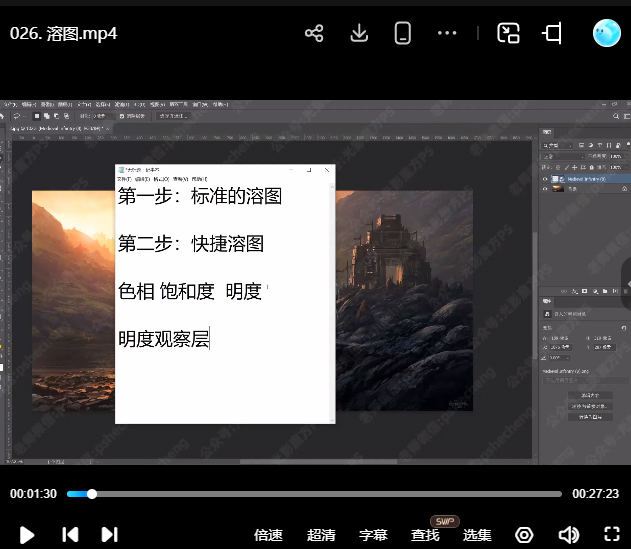Mute the video using the speaker icon

click(568, 535)
